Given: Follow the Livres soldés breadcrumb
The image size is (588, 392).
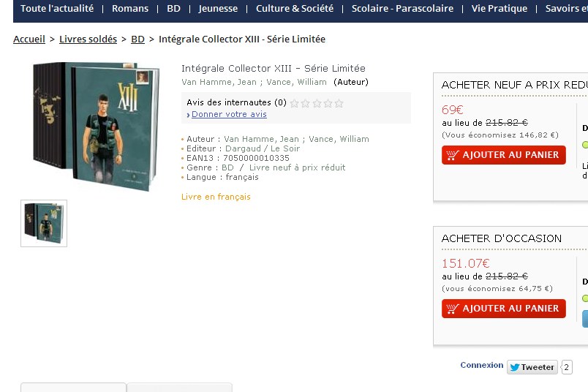Looking at the screenshot, I should tap(88, 39).
